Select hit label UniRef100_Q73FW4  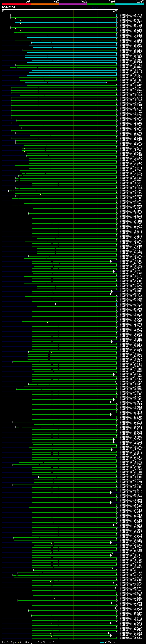[x=131, y=550]
